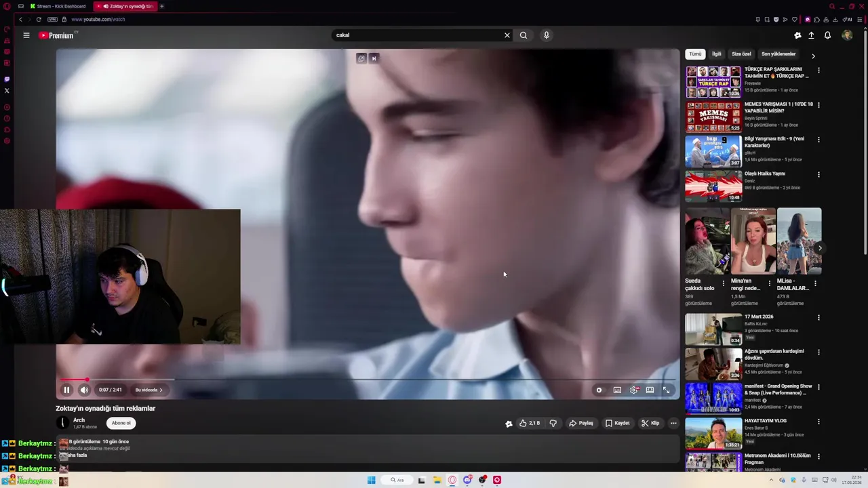Image resolution: width=868 pixels, height=488 pixels.
Task: Open the 'Arch' channel name link
Action: click(79, 420)
